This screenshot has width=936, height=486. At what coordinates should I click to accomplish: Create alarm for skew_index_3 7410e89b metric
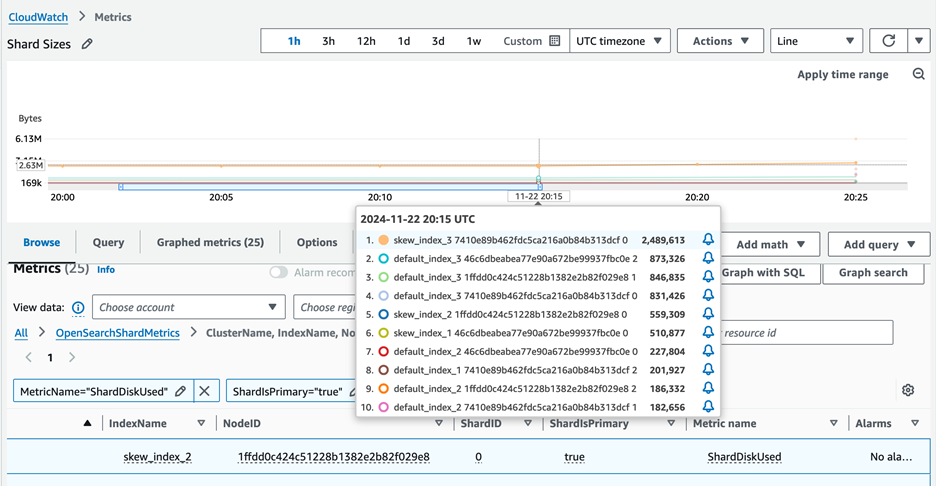pos(708,239)
